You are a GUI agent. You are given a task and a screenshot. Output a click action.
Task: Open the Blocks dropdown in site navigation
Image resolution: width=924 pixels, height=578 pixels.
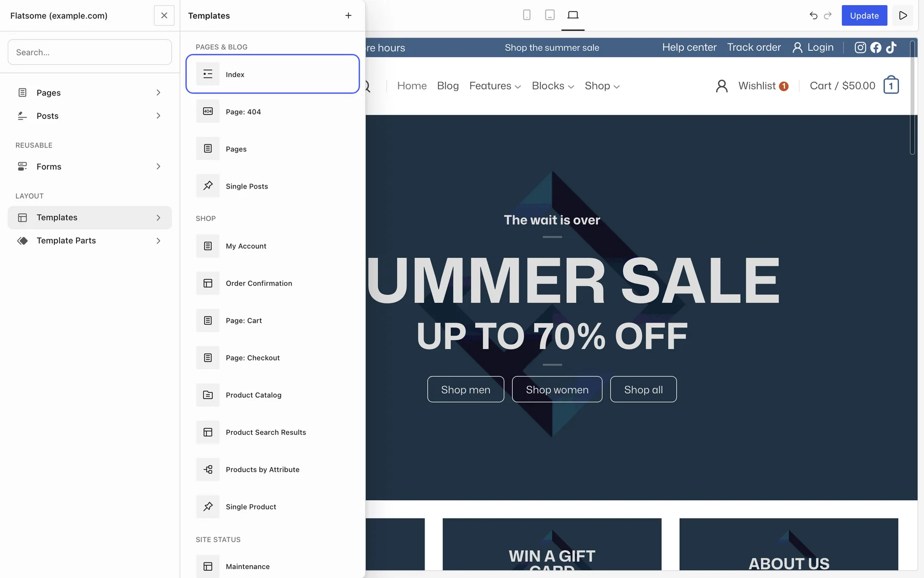(x=553, y=86)
